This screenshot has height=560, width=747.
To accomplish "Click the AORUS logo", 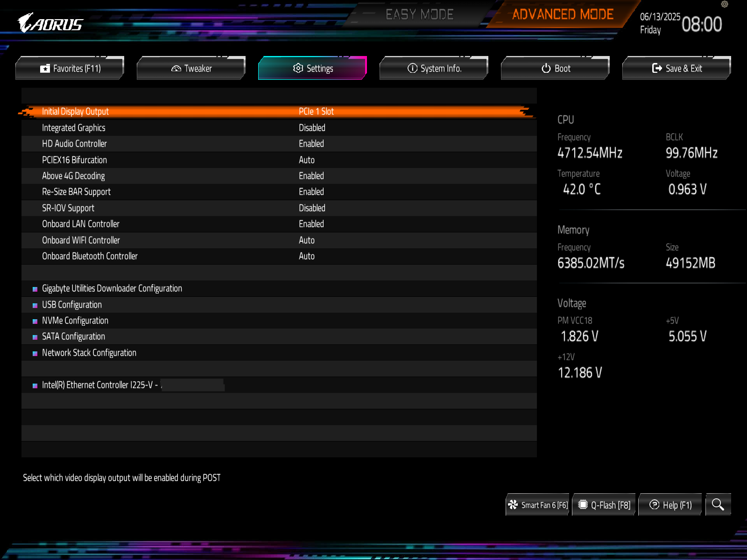I will [50, 23].
